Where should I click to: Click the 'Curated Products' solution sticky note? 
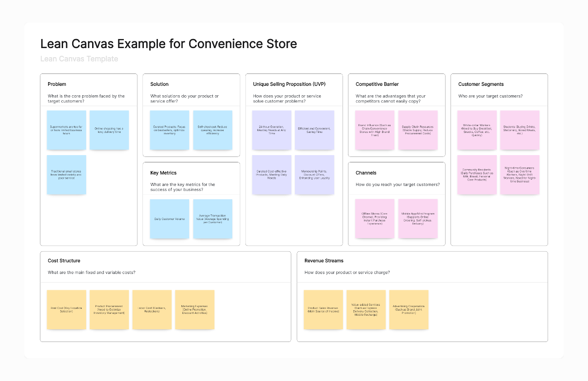[169, 130]
